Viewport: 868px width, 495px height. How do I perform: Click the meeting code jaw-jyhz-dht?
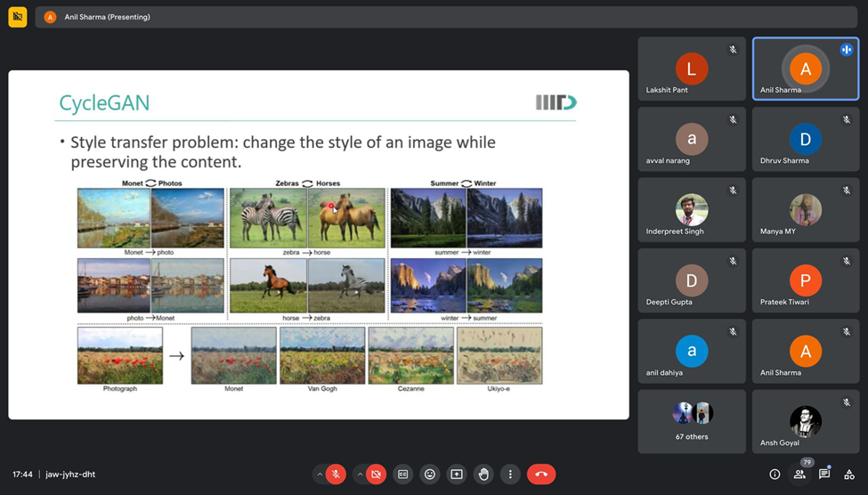(x=70, y=475)
